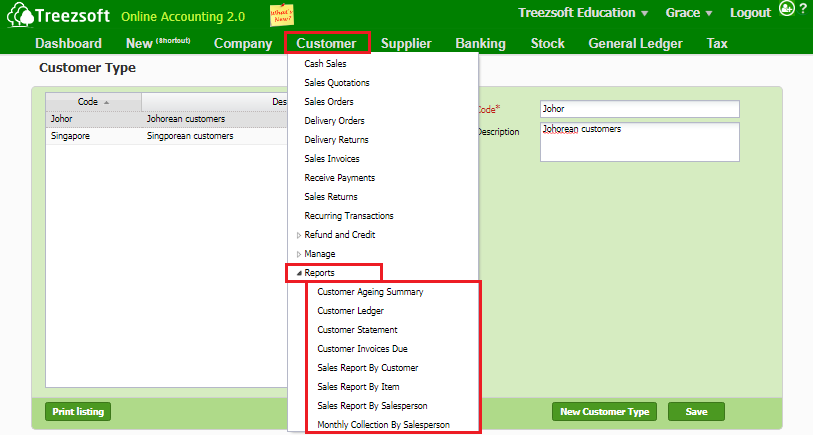The height and width of the screenshot is (435, 813).
Task: Open Sales Report By Item
Action: click(x=358, y=387)
